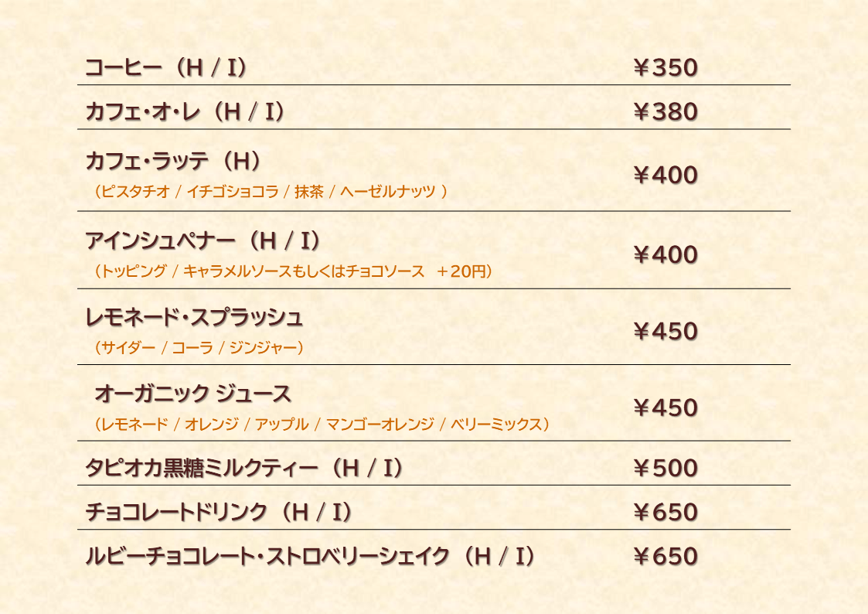This screenshot has width=868, height=614.
Task: Click the ¥350 coffee price
Action: click(665, 67)
